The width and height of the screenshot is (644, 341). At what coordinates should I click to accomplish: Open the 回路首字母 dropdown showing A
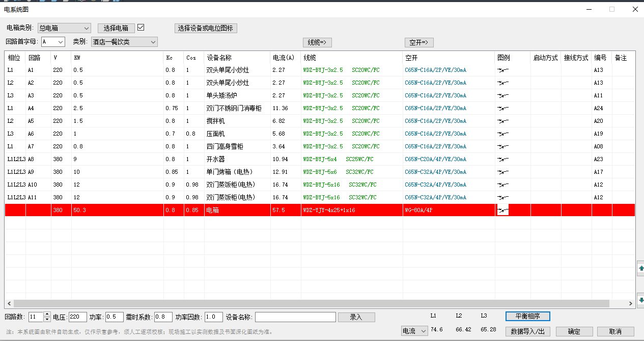(53, 42)
